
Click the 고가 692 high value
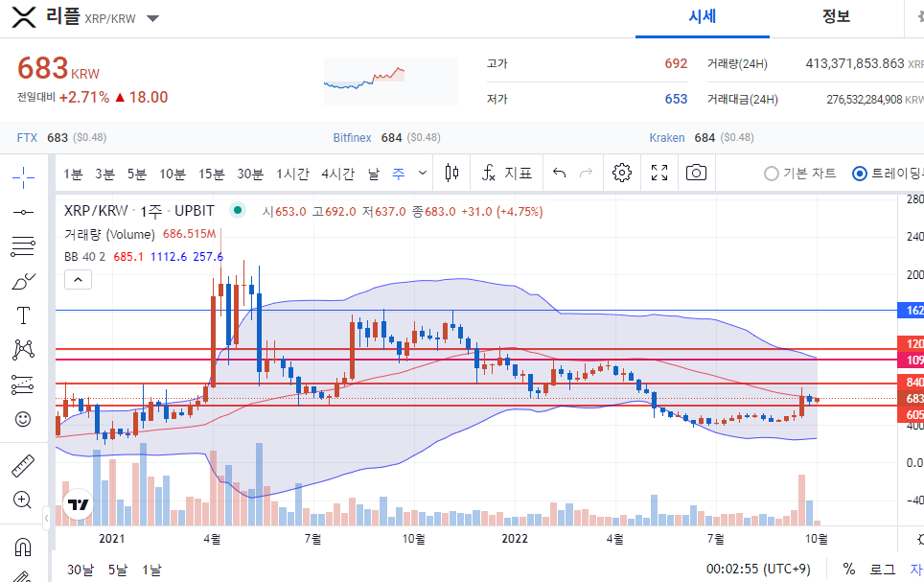click(x=676, y=63)
